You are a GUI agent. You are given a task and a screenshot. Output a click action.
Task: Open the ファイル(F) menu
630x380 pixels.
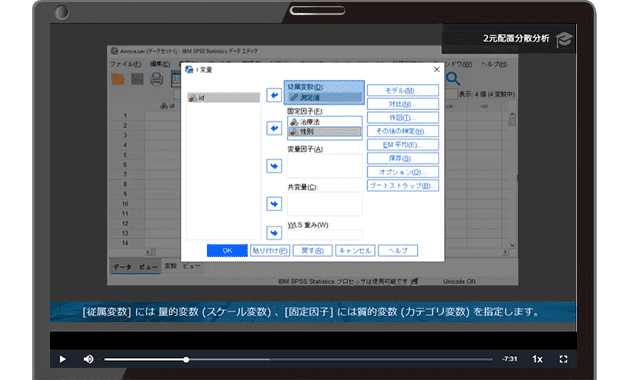pyautogui.click(x=125, y=64)
